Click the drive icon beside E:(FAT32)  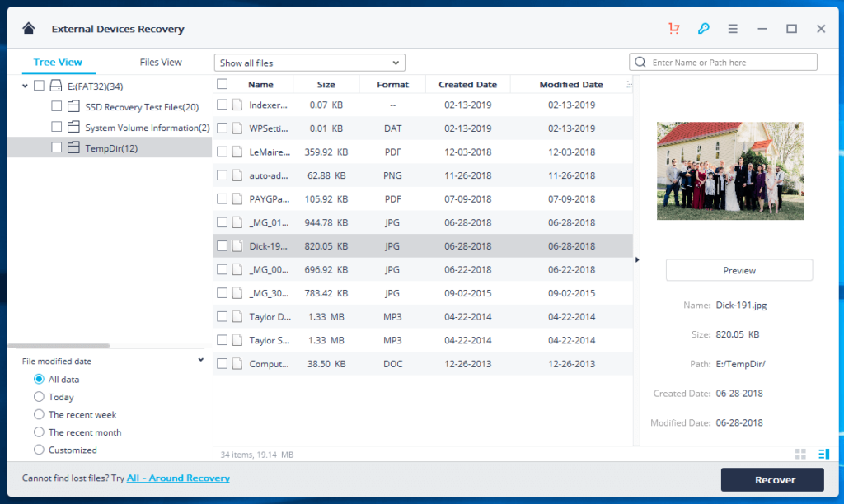[54, 85]
